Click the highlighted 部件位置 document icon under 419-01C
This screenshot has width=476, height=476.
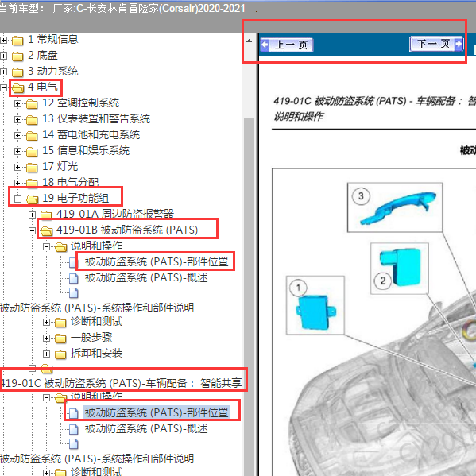pos(73,413)
